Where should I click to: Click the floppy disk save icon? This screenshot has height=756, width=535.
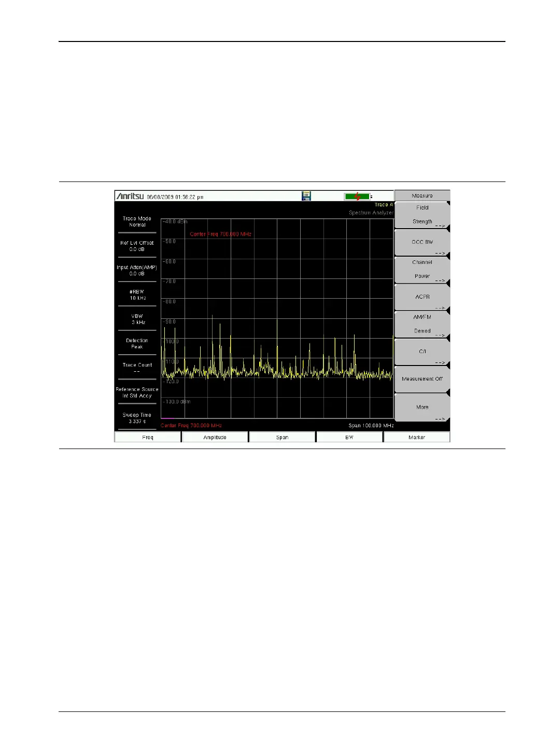[306, 196]
